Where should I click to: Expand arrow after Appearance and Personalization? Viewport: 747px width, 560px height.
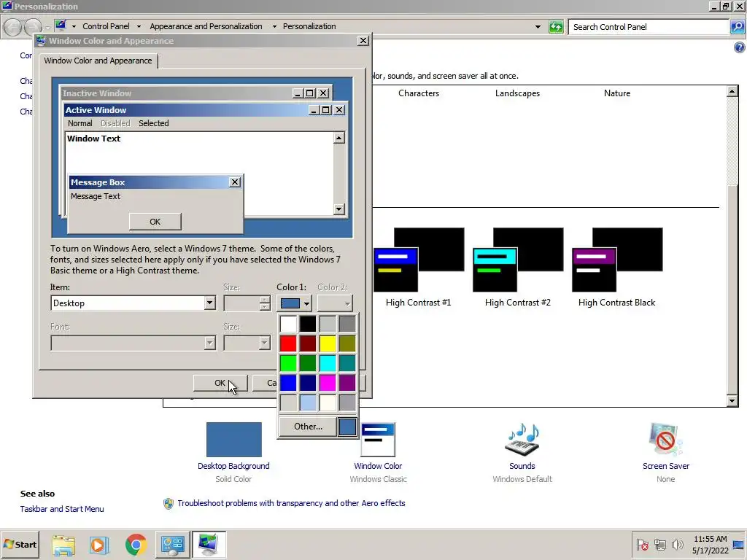274,27
